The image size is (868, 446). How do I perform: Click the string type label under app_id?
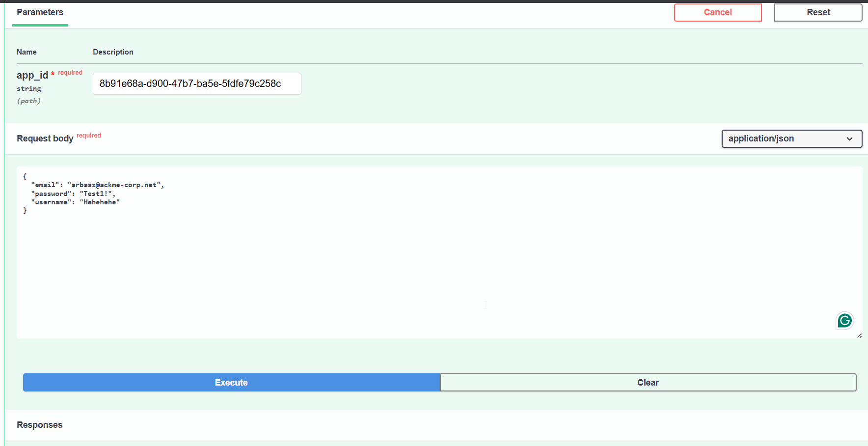[x=29, y=88]
